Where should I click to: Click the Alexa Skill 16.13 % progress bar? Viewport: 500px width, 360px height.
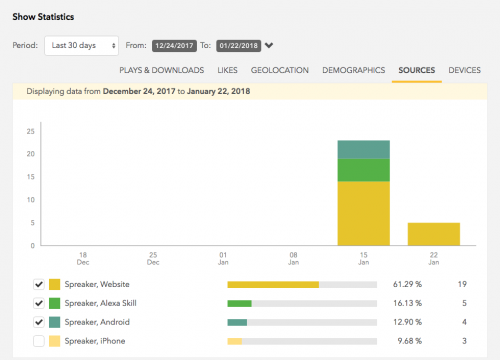coord(302,304)
